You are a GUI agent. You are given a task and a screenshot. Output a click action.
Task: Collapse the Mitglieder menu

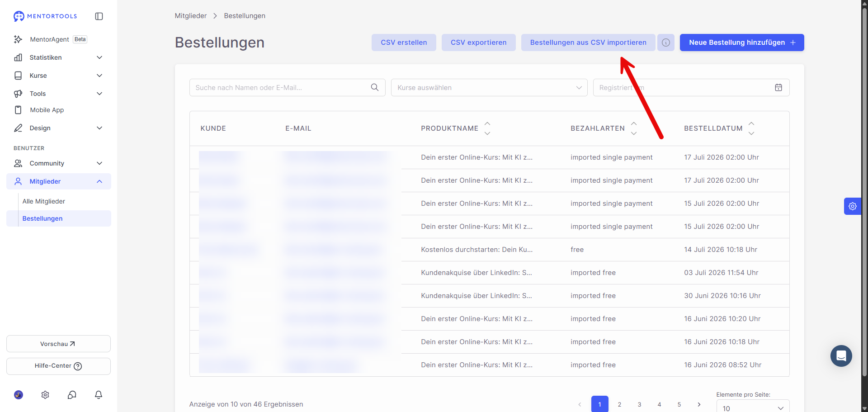point(58,181)
